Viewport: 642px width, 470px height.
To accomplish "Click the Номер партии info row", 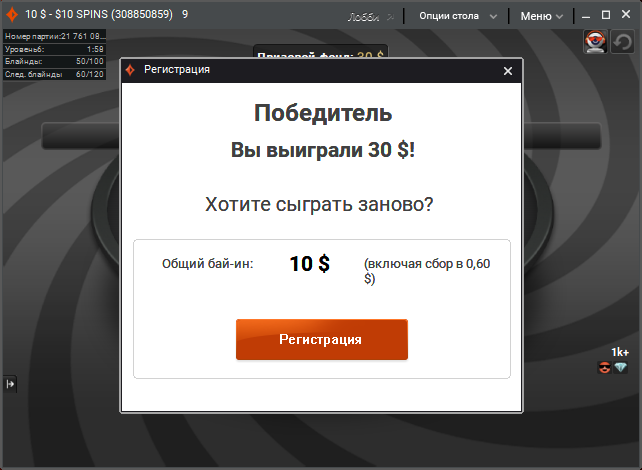I will (54, 36).
